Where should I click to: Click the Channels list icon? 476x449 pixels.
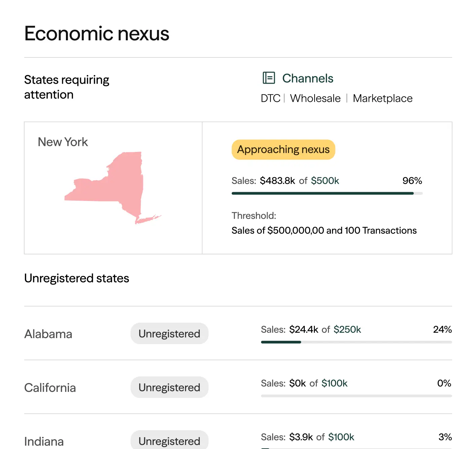(x=268, y=78)
